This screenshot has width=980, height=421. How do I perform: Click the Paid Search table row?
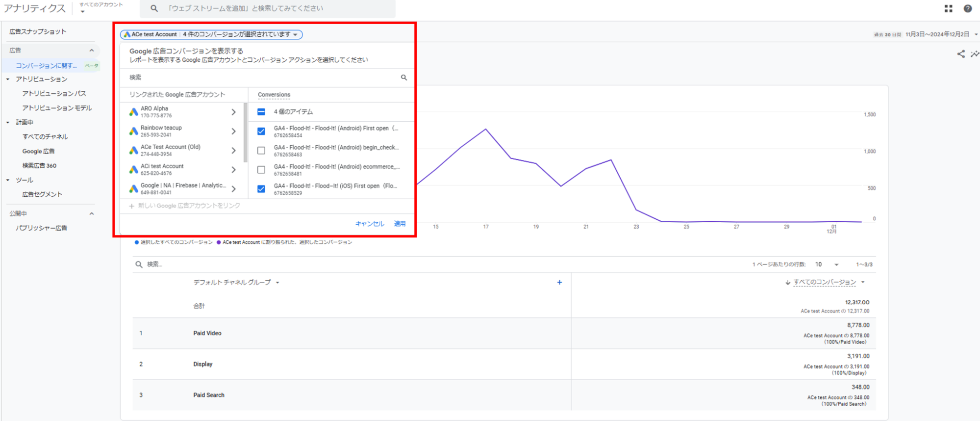click(x=504, y=395)
